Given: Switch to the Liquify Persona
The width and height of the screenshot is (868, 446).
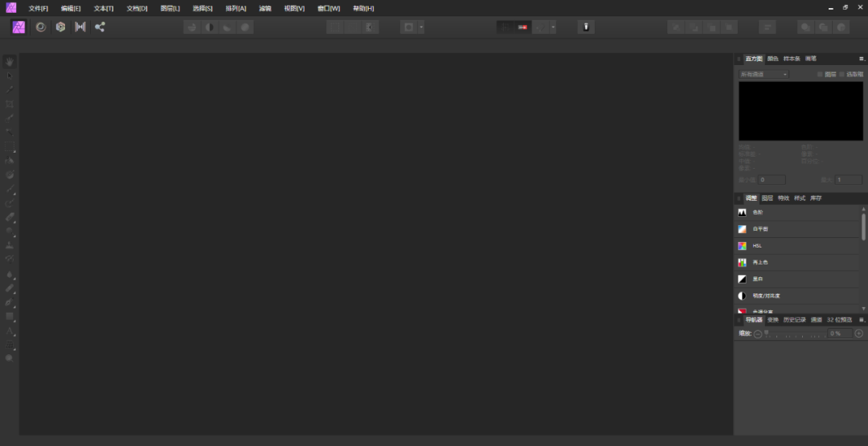Looking at the screenshot, I should (40, 27).
